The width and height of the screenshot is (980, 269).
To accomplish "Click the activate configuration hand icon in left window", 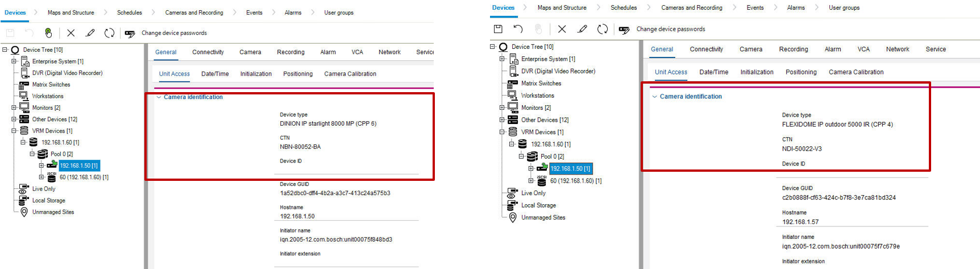I will [x=48, y=33].
